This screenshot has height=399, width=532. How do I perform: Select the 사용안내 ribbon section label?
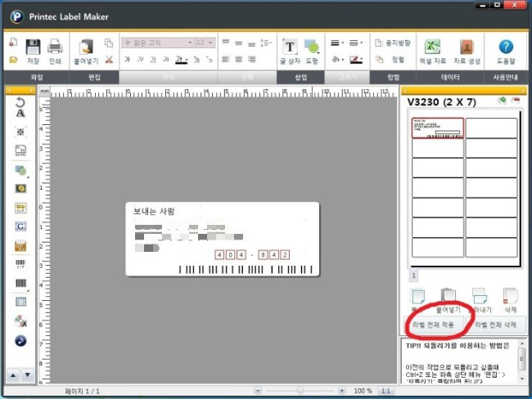(x=505, y=78)
